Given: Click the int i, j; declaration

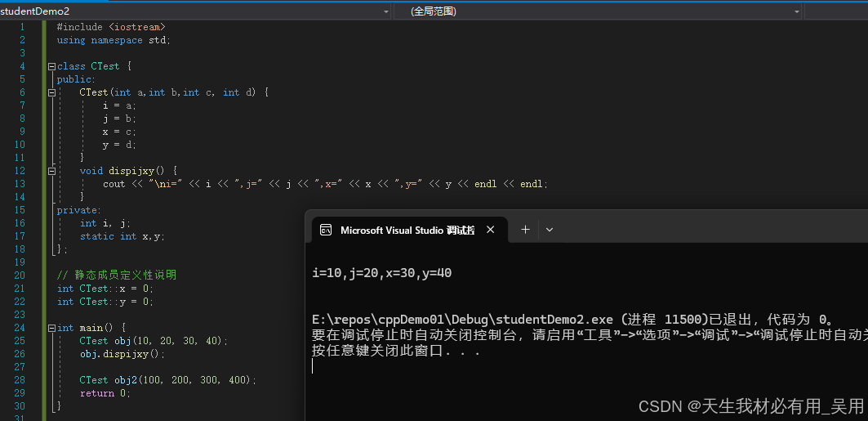Looking at the screenshot, I should [105, 223].
